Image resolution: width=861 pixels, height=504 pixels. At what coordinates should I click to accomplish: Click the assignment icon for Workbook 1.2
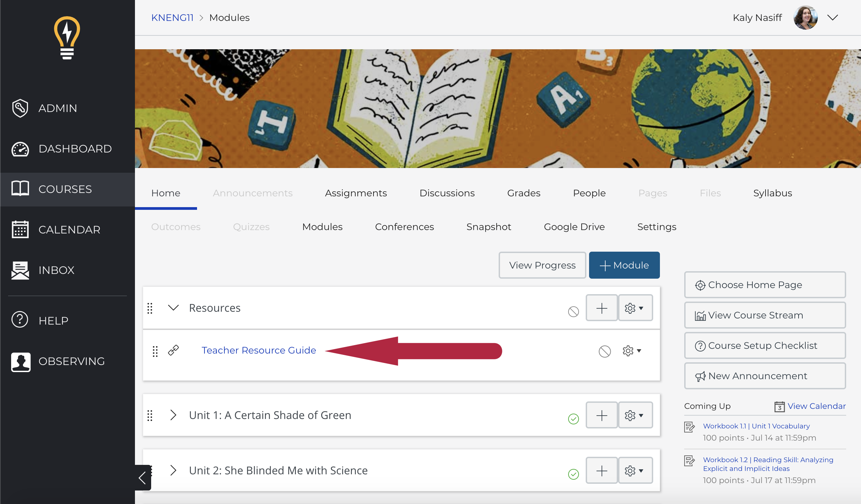[x=690, y=461]
